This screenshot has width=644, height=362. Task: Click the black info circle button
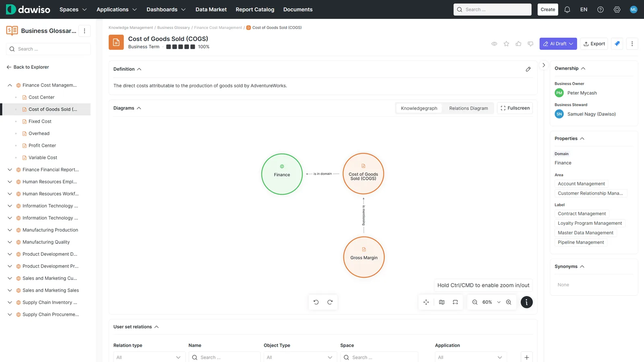coord(526,302)
